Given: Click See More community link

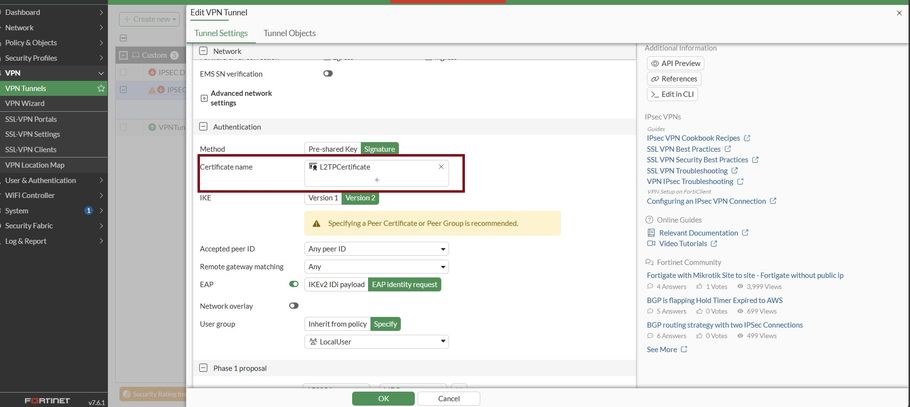Looking at the screenshot, I should click(x=667, y=350).
